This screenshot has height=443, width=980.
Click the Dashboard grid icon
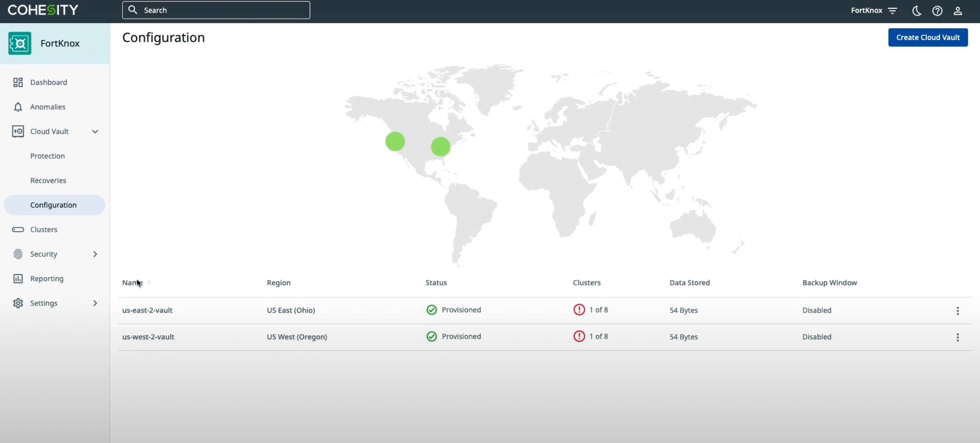[18, 82]
